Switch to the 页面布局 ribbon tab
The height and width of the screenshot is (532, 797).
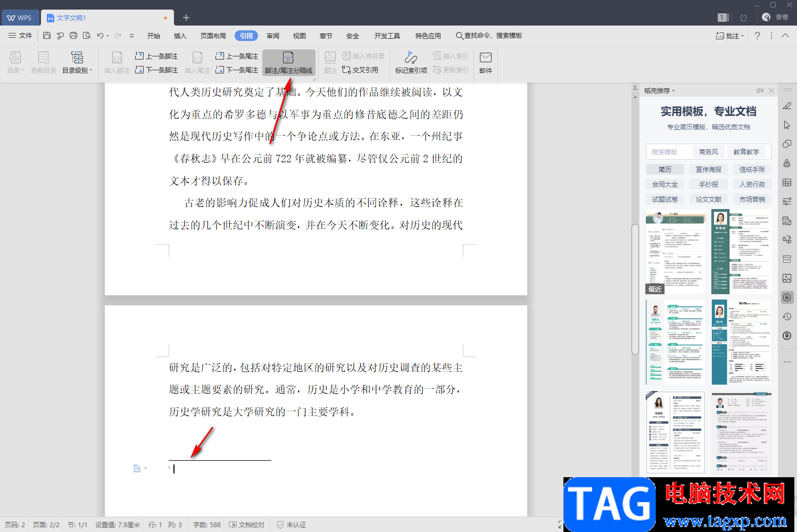pyautogui.click(x=213, y=36)
